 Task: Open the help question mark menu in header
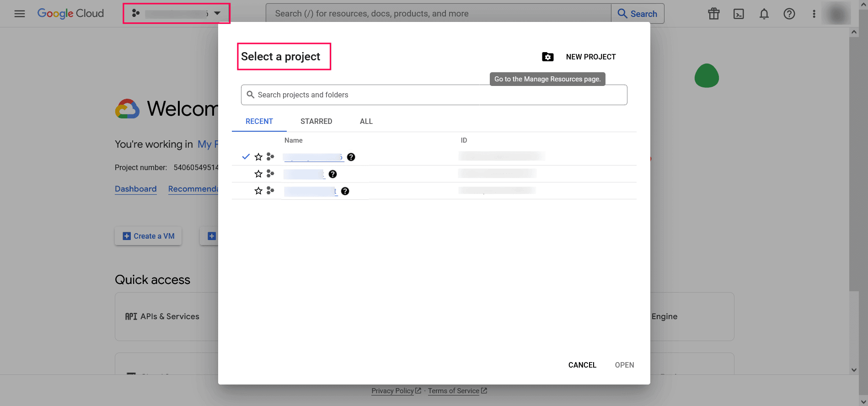789,14
